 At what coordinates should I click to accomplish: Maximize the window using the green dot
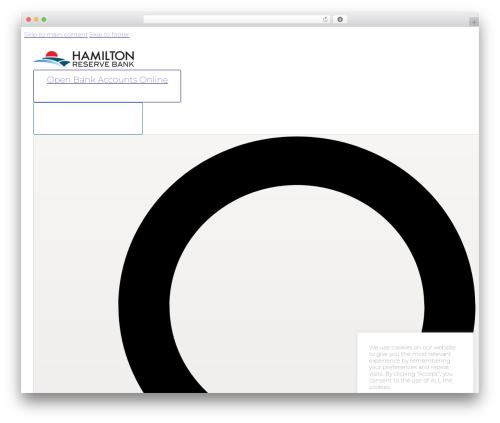click(44, 19)
